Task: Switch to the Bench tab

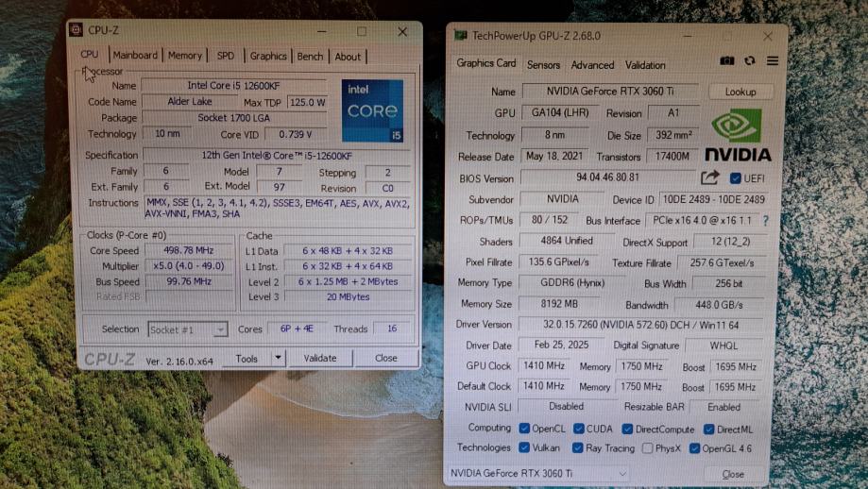Action: click(x=310, y=57)
